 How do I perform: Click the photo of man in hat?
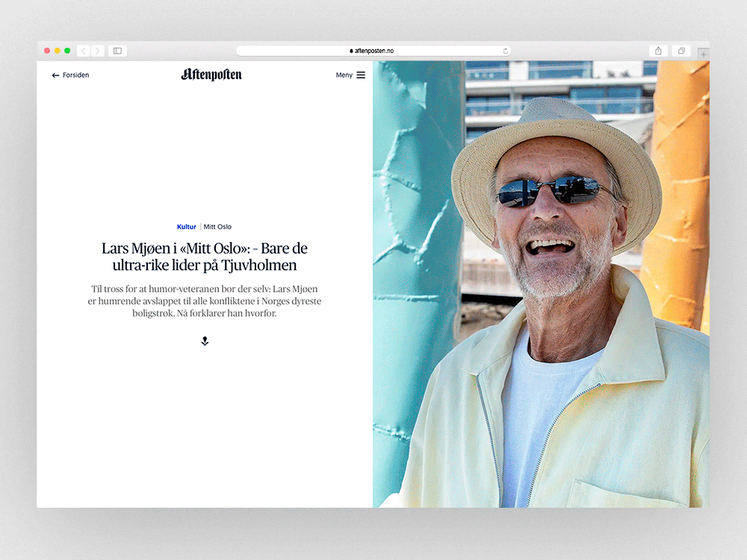pyautogui.click(x=541, y=284)
